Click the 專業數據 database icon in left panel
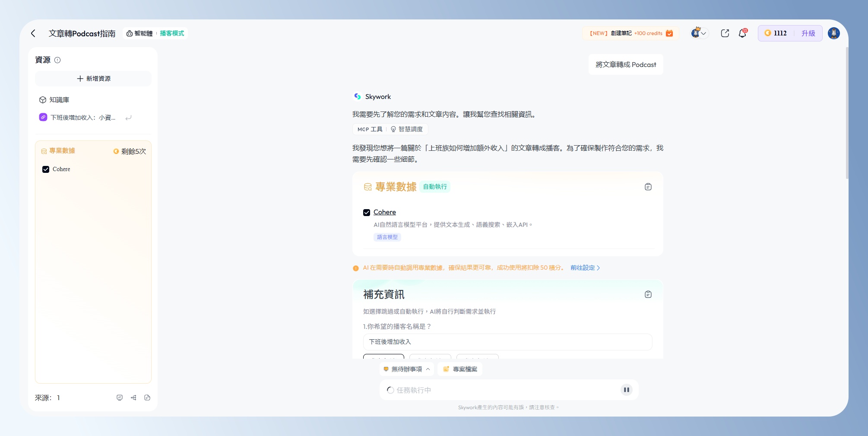The width and height of the screenshot is (868, 436). click(44, 151)
